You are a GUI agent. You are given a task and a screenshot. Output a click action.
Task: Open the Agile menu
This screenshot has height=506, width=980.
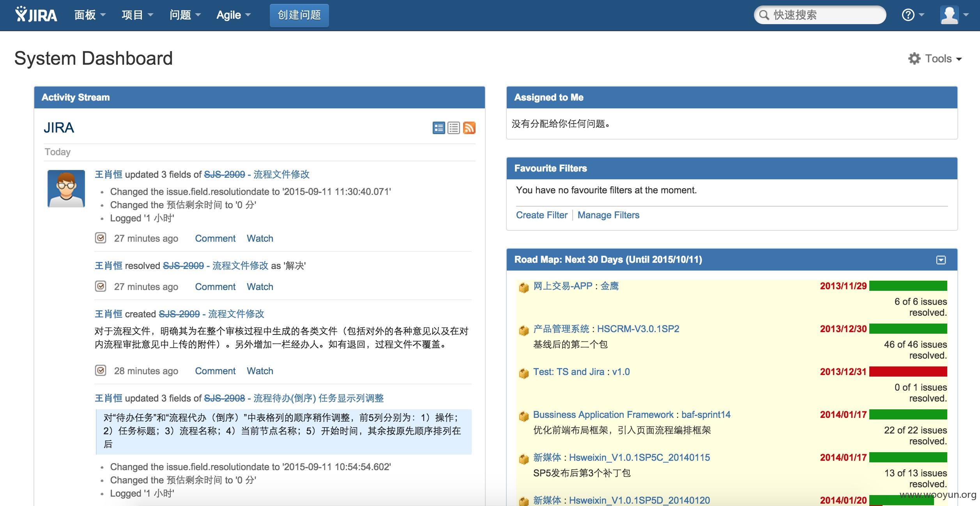234,15
